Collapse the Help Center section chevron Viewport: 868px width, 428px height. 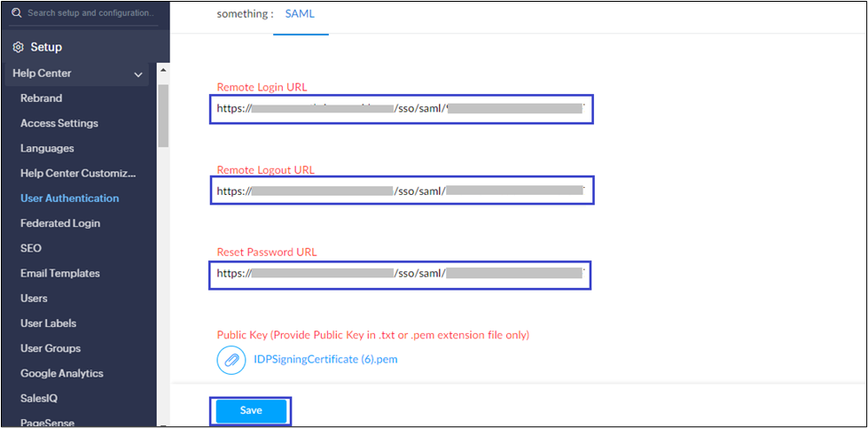click(x=138, y=74)
